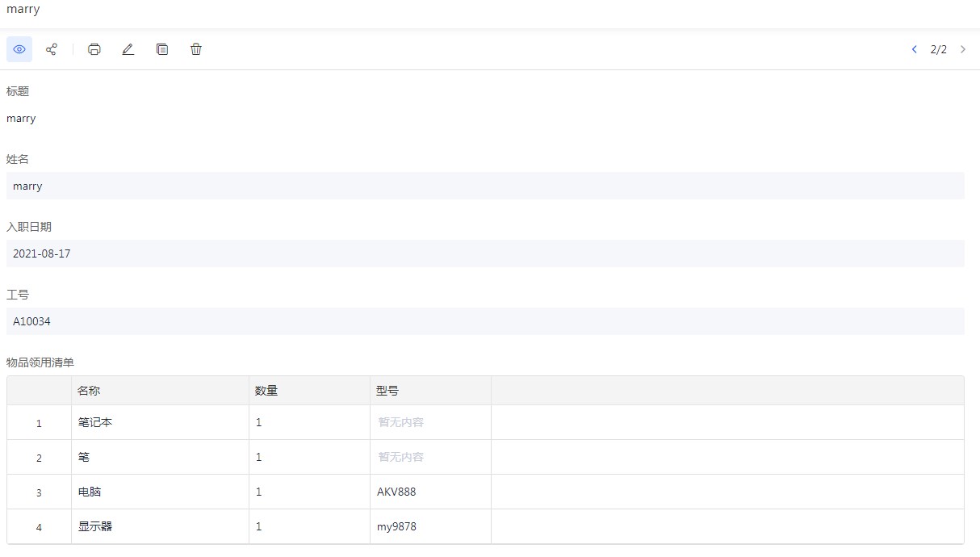
Task: Click the 入职日期 field showing 2021-08-17
Action: [484, 253]
